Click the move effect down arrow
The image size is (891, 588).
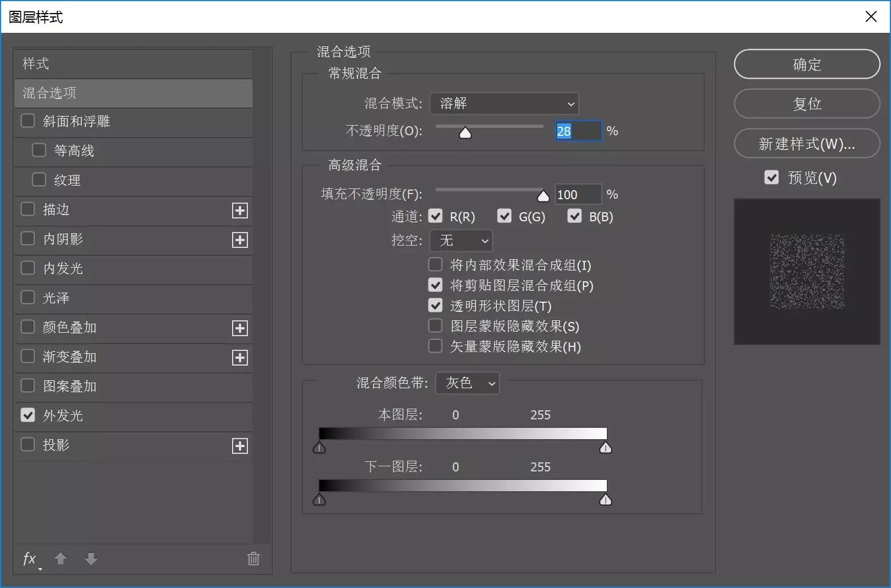coord(91,559)
